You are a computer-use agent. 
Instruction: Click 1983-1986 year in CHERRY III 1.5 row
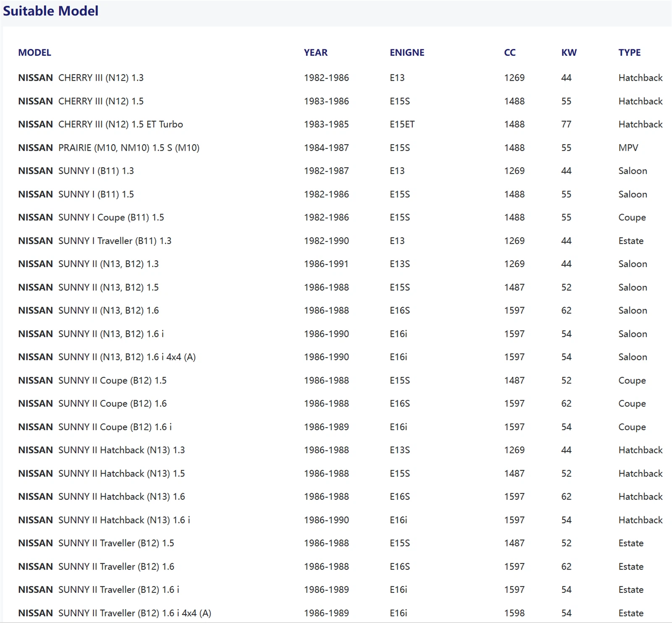click(x=326, y=101)
